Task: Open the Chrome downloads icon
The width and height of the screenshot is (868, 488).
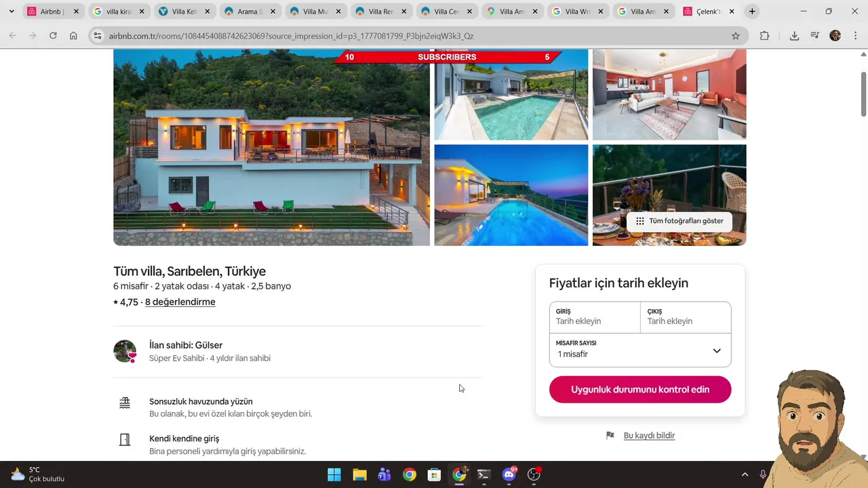Action: point(794,36)
